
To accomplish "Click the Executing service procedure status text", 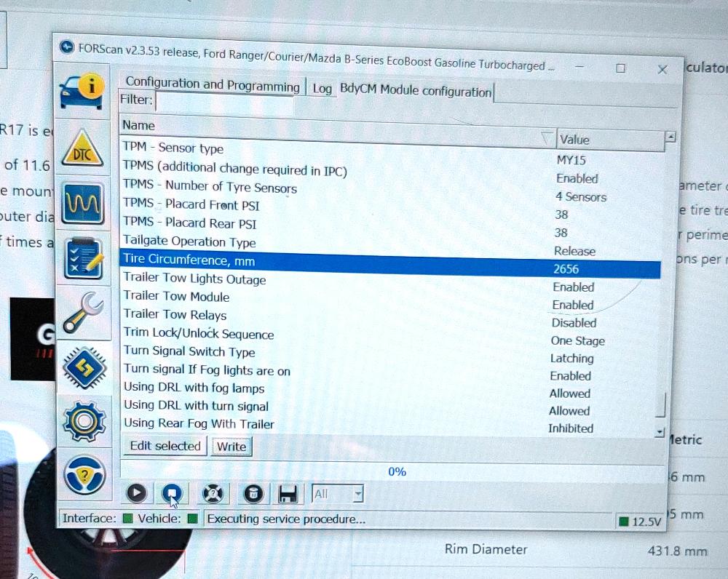I will (x=286, y=519).
